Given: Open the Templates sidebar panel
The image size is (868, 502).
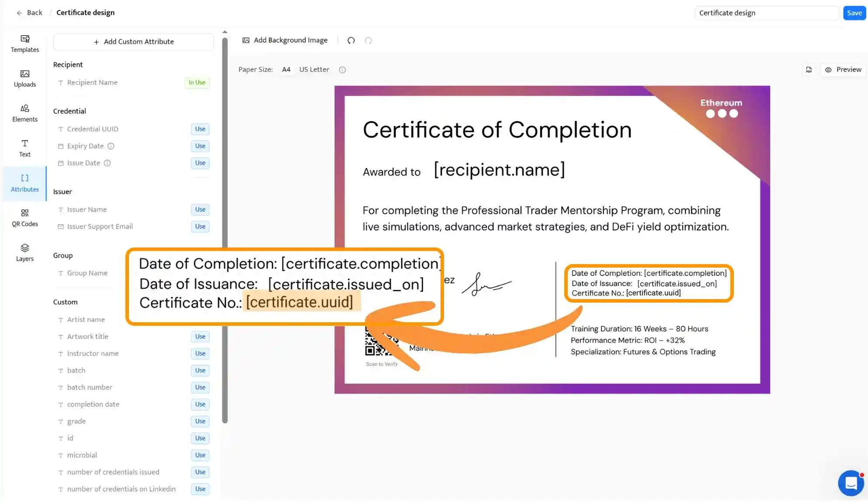Looking at the screenshot, I should [x=24, y=43].
